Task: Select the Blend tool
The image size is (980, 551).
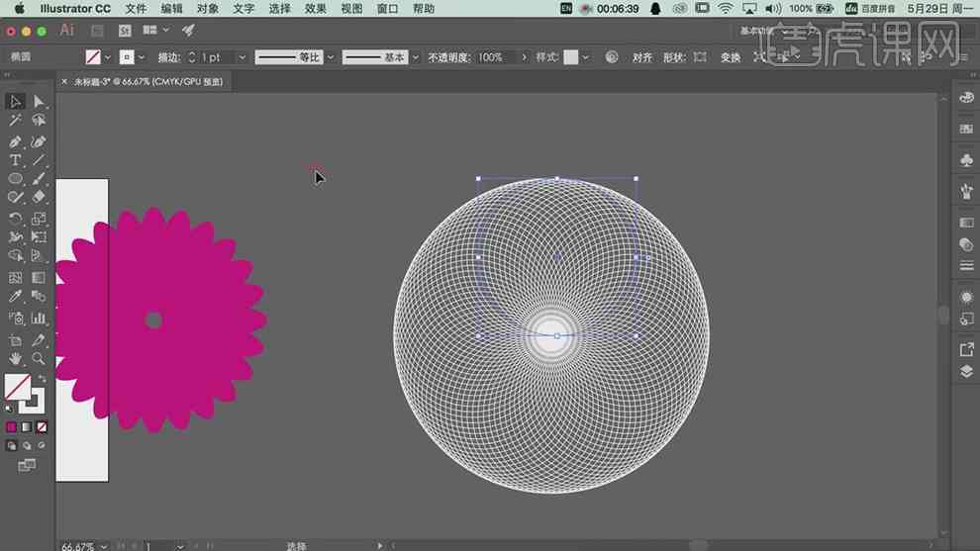Action: click(39, 296)
